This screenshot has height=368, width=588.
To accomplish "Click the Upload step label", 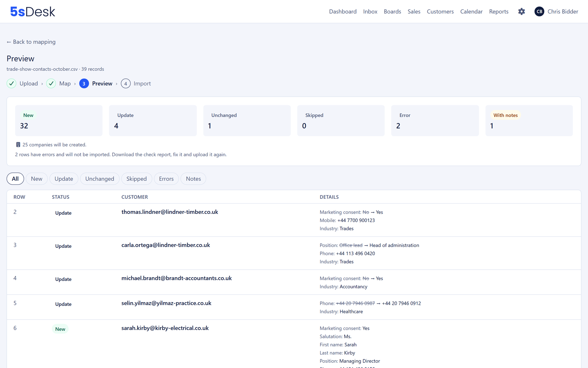I will (29, 83).
